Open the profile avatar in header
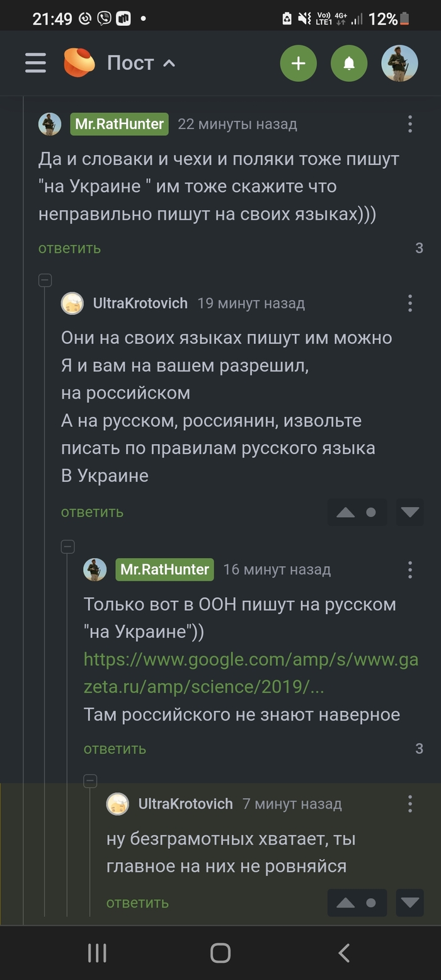This screenshot has height=980, width=441. click(399, 63)
